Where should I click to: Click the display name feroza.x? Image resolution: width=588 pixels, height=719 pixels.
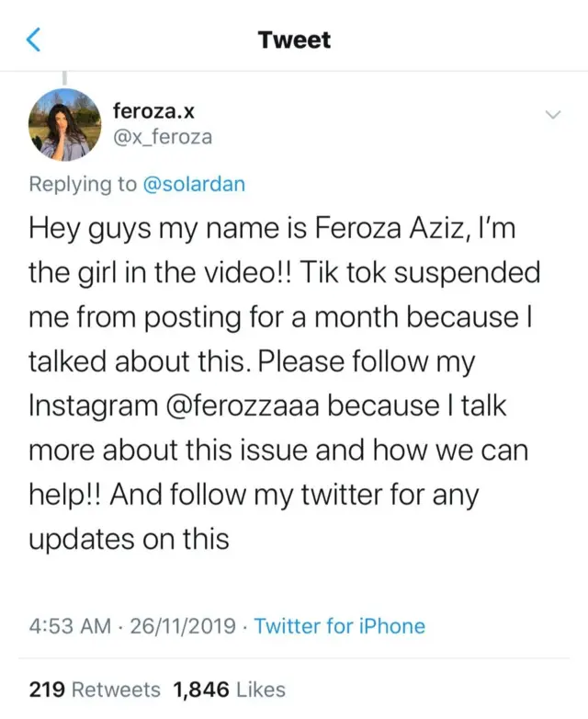pyautogui.click(x=153, y=111)
